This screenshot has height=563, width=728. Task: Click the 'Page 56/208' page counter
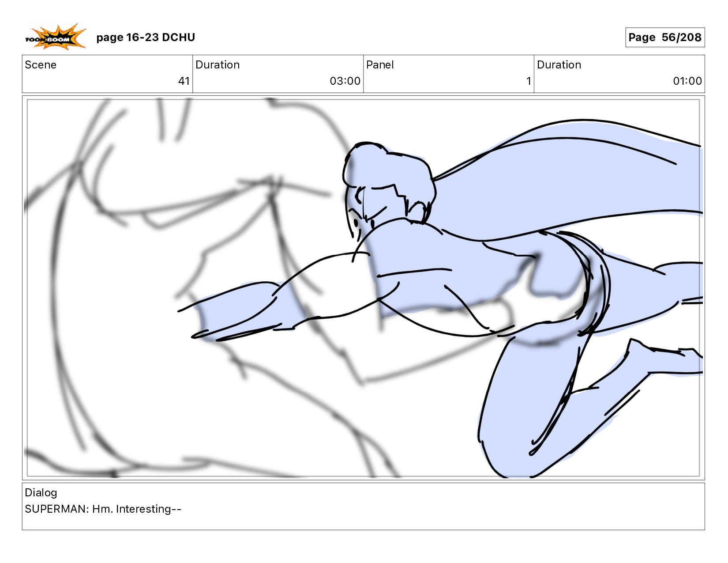665,38
